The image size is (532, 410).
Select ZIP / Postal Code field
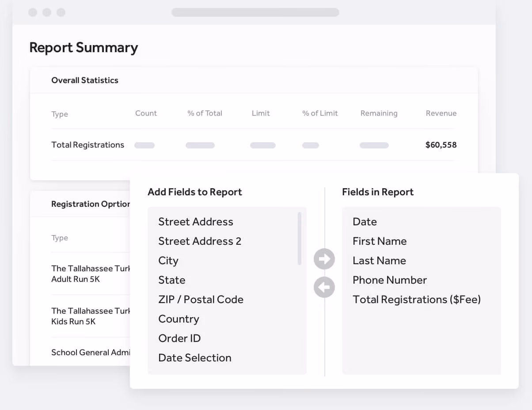tap(201, 300)
